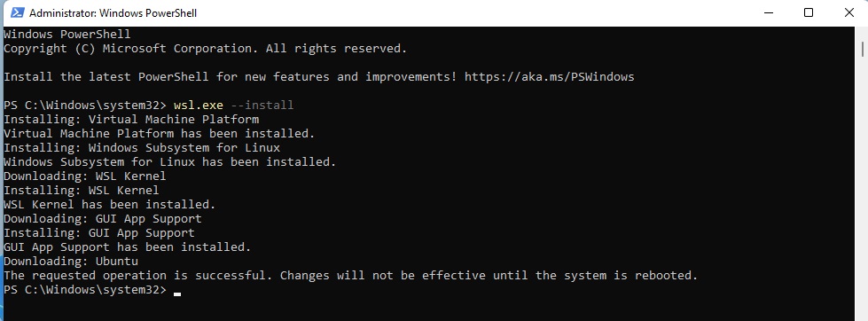Click the vertical scrollbar thumb
Screen dimensions: 868x321
863,49
